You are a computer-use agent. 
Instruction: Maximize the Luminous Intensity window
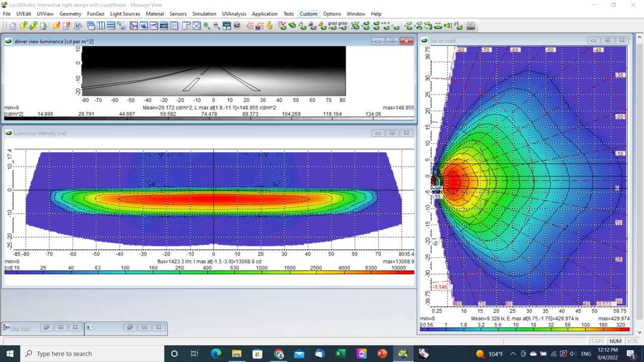click(392, 133)
